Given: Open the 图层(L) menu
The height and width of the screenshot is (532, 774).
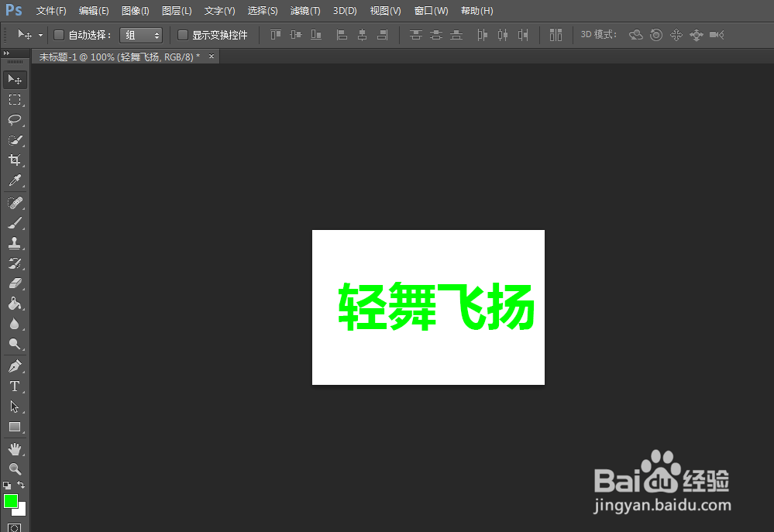Looking at the screenshot, I should [177, 10].
